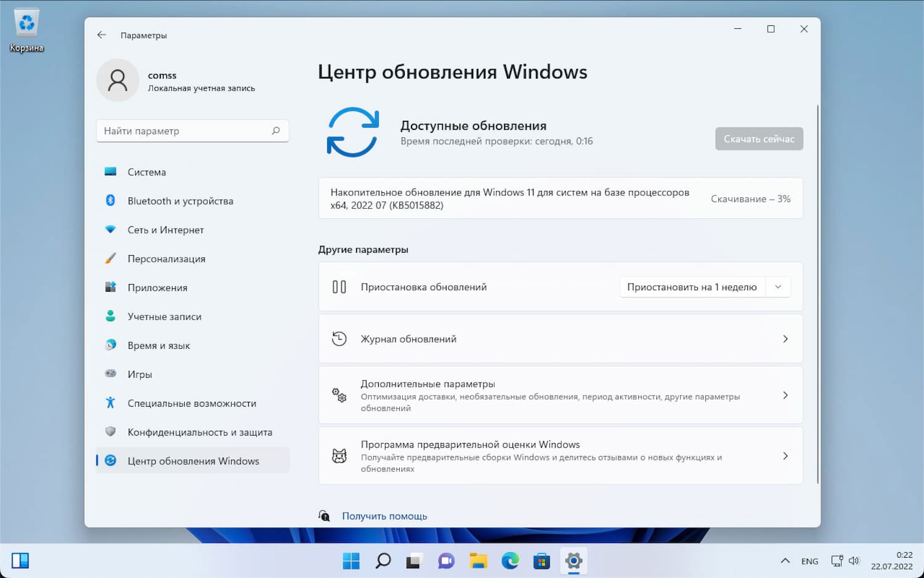Click the history clock icon for Журнал обновлений
The image size is (924, 578).
(339, 338)
